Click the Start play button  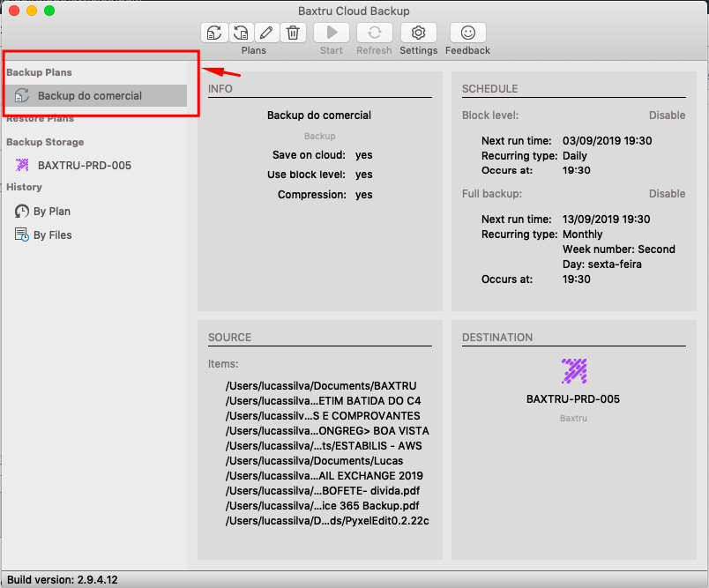[332, 33]
